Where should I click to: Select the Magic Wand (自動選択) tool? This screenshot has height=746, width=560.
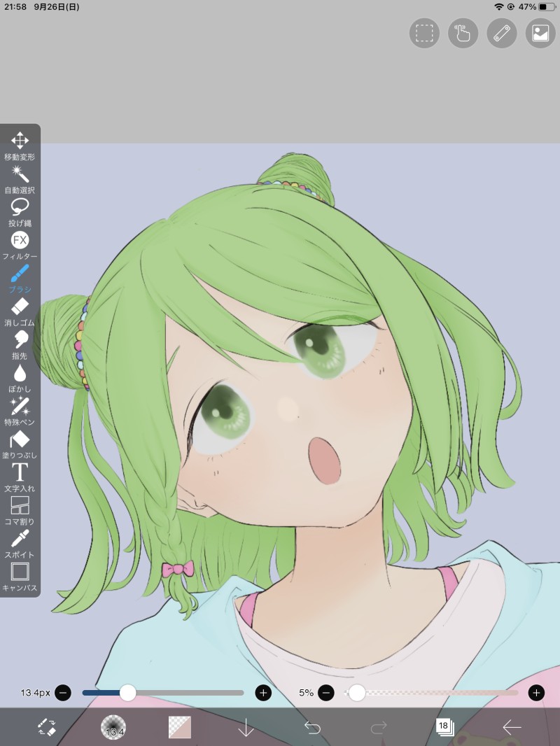click(x=20, y=179)
